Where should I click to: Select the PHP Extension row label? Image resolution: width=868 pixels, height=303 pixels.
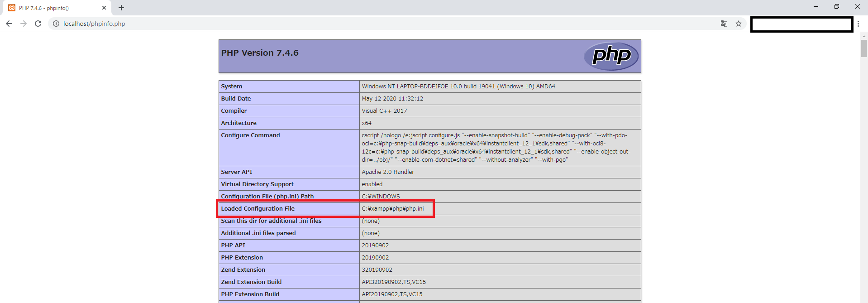point(242,258)
